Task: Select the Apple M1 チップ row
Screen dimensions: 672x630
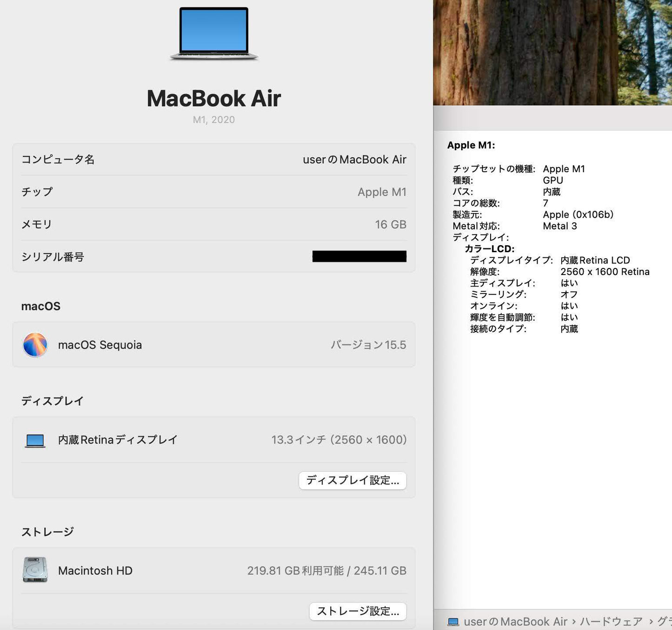Action: tap(214, 192)
